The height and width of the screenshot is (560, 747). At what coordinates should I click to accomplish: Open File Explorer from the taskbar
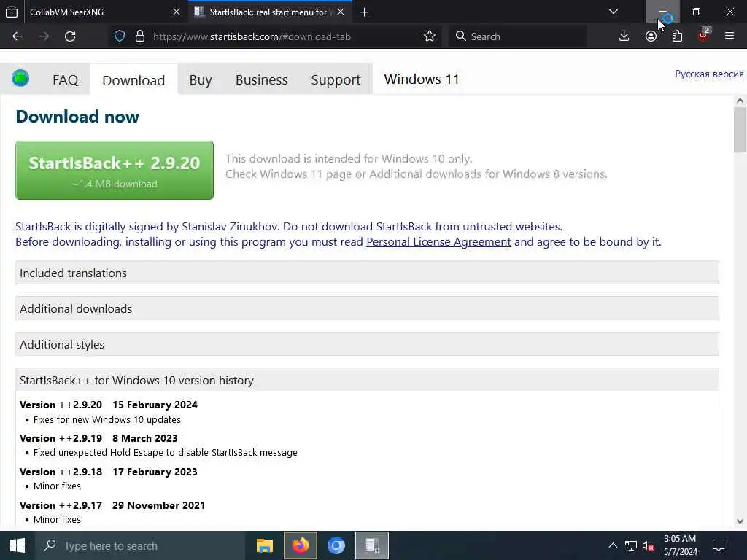coord(265,545)
